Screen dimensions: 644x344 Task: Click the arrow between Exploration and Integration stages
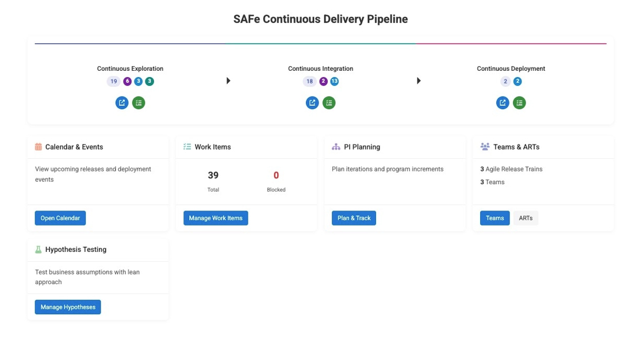(x=228, y=81)
